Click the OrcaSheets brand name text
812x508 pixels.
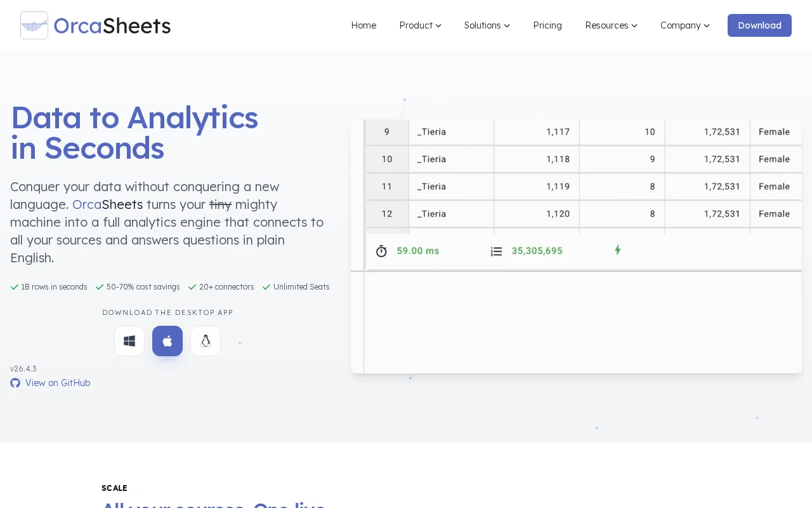(112, 25)
